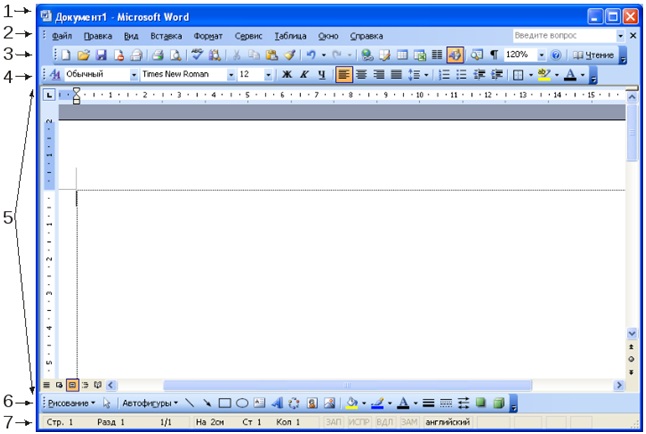Insert a table from the standard toolbar

pyautogui.click(x=402, y=55)
